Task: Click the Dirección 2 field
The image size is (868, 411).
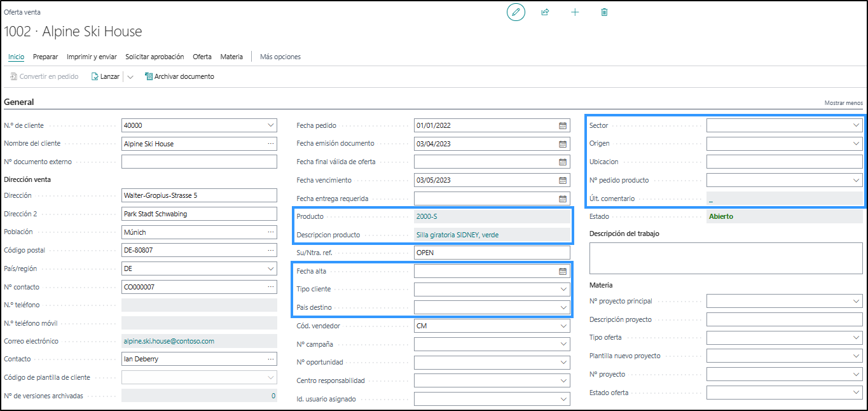Action: pos(199,214)
